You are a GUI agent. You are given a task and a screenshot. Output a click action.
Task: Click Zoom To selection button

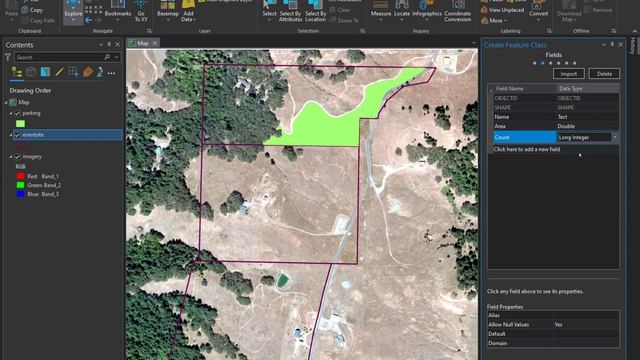click(x=344, y=20)
